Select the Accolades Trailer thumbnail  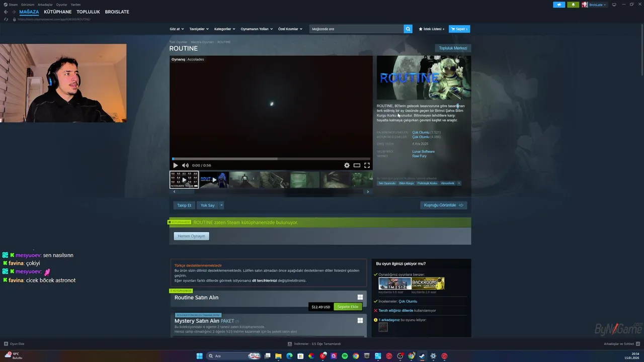point(184,179)
